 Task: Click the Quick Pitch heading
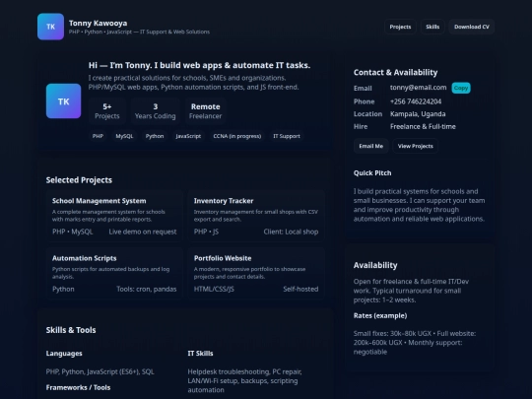[372, 173]
